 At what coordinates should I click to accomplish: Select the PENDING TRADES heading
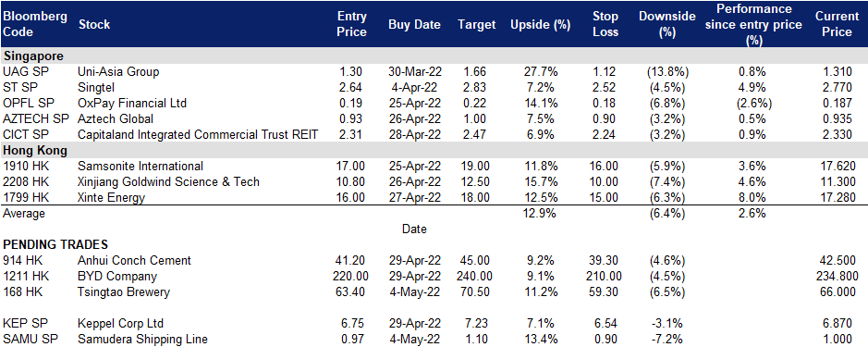coord(55,245)
